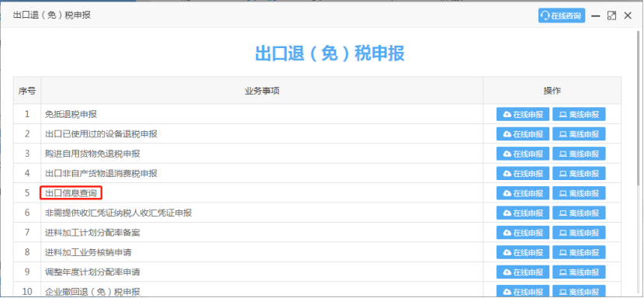Click 离线申报 for 非需提供收汇凭证纳税人收汇凭证申报
The height and width of the screenshot is (298, 644).
pos(579,213)
